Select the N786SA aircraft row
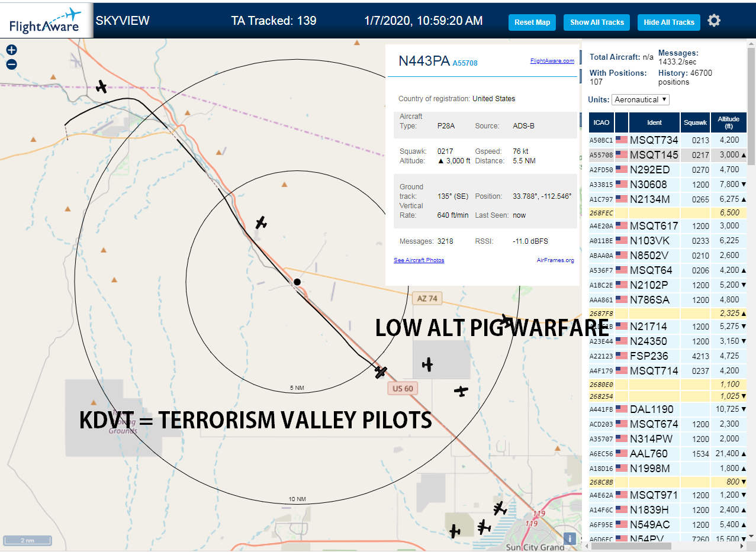The height and width of the screenshot is (552, 756). [668, 300]
